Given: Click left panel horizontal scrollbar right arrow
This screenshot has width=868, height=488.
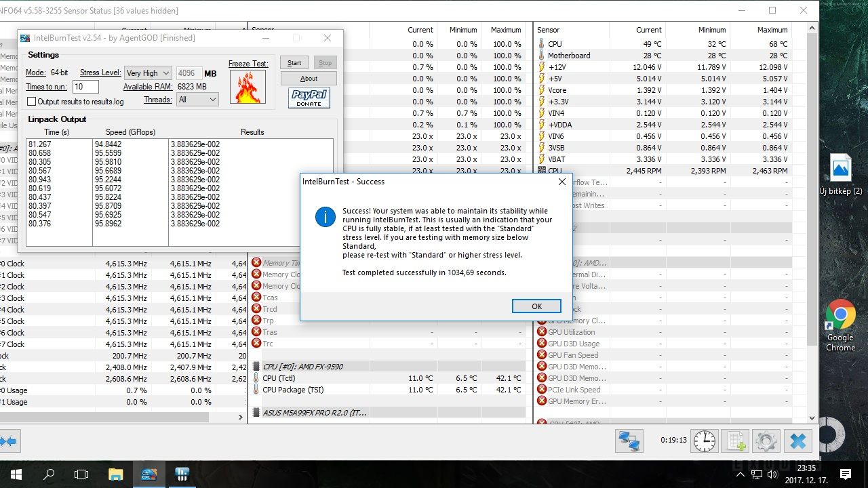Looking at the screenshot, I should [241, 418].
